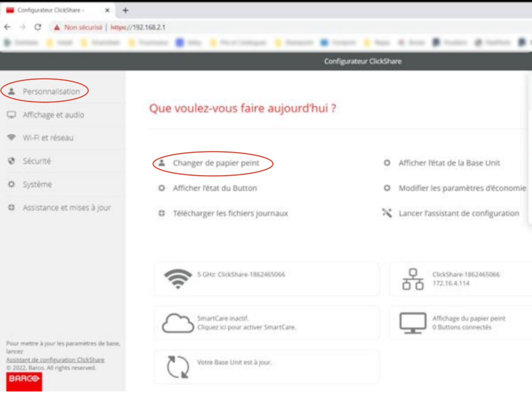Click gear icon next to Base Unit status
This screenshot has height=409, width=532.
387,163
